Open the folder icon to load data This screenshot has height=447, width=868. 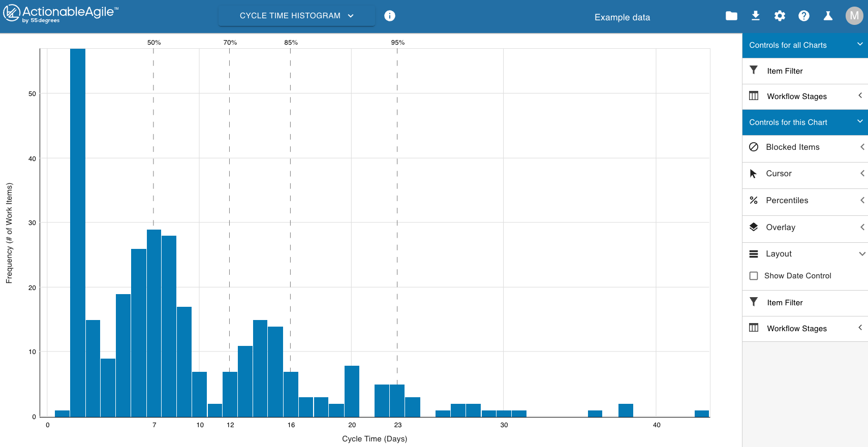[731, 16]
